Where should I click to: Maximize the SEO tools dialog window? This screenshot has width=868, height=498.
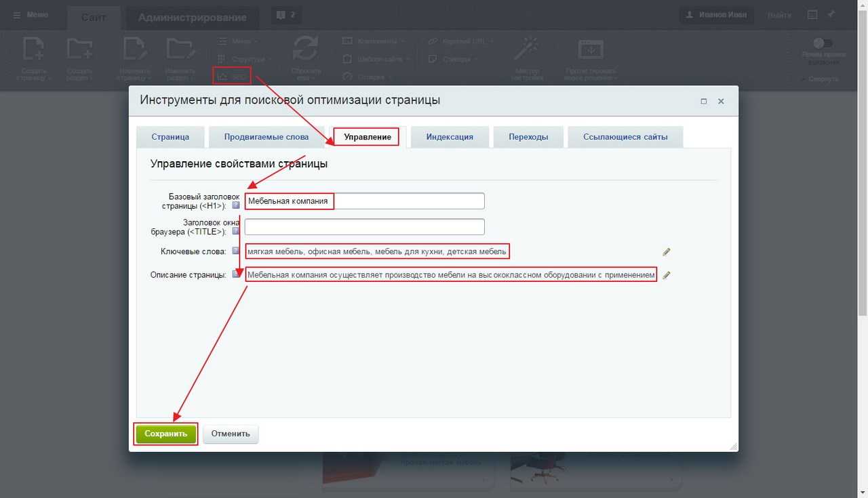point(703,101)
